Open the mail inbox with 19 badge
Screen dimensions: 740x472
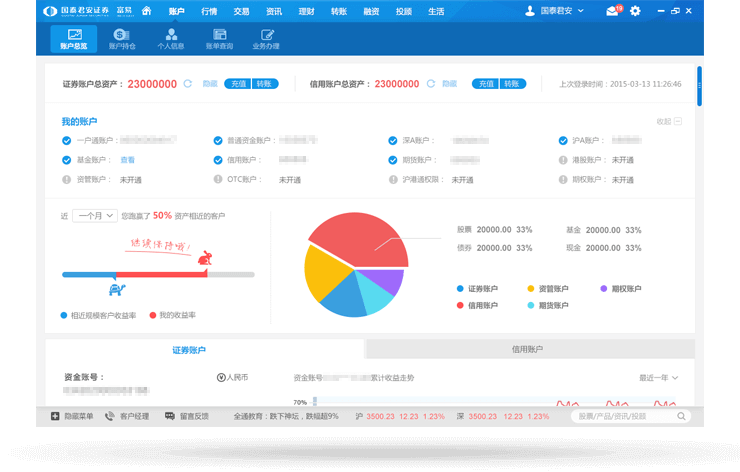click(x=614, y=10)
